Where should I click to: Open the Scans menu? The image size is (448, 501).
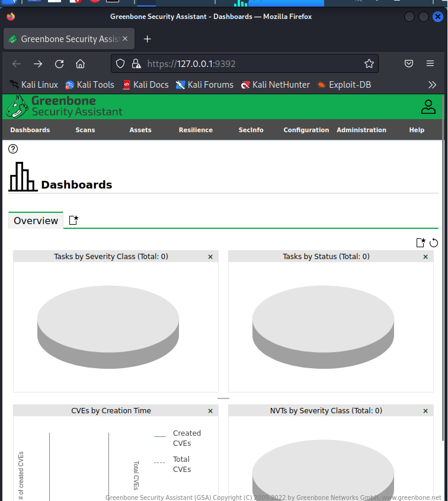pyautogui.click(x=85, y=130)
